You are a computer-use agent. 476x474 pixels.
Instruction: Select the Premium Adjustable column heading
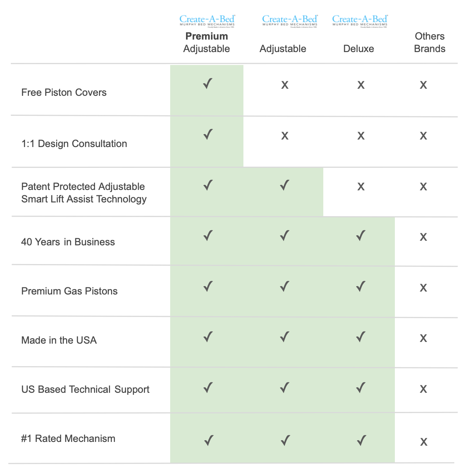click(207, 42)
